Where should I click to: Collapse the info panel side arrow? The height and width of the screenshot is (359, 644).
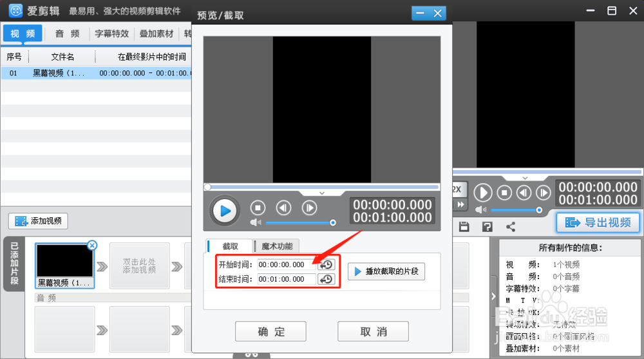[493, 296]
